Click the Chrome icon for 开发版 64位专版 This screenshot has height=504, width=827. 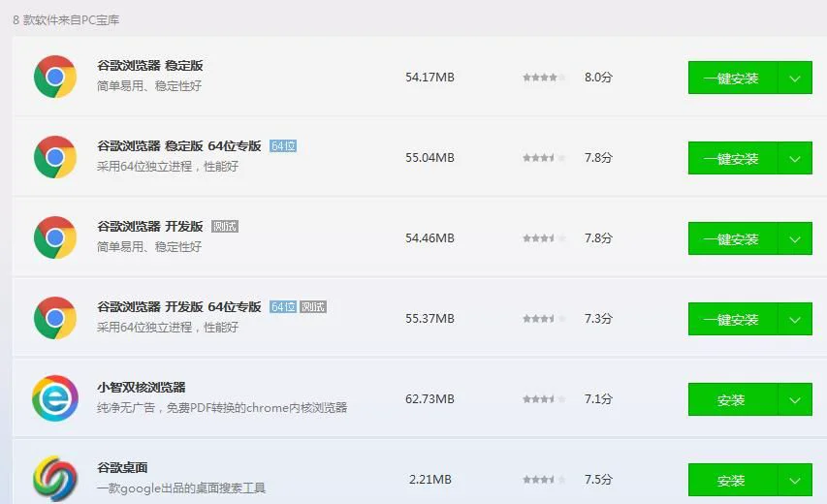(x=55, y=318)
